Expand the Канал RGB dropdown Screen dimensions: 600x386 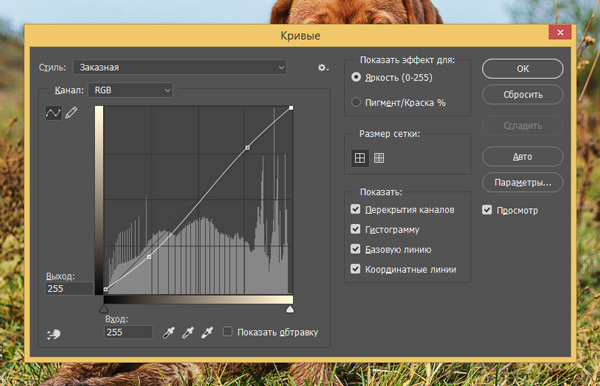coord(130,90)
